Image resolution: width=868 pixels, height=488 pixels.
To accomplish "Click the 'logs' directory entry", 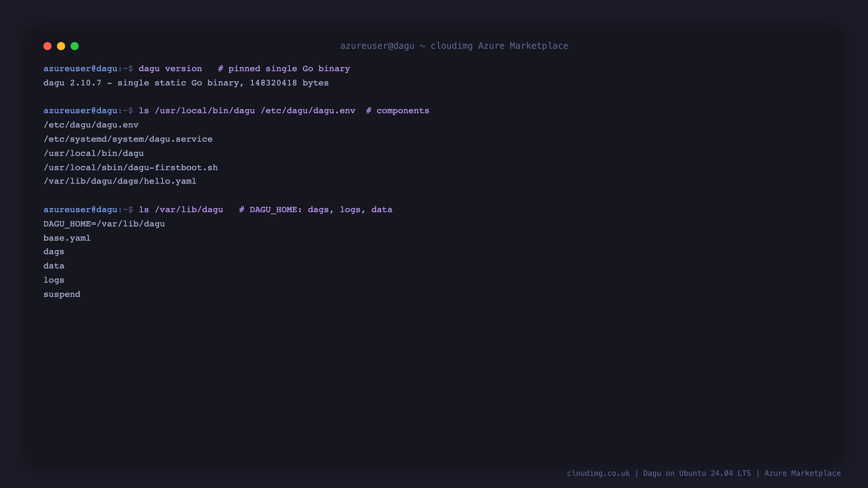I will [54, 280].
